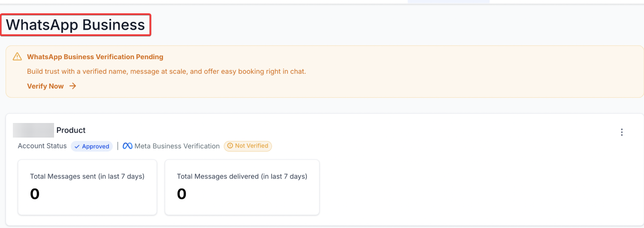The height and width of the screenshot is (228, 644).
Task: Click the Product account title
Action: click(x=71, y=130)
